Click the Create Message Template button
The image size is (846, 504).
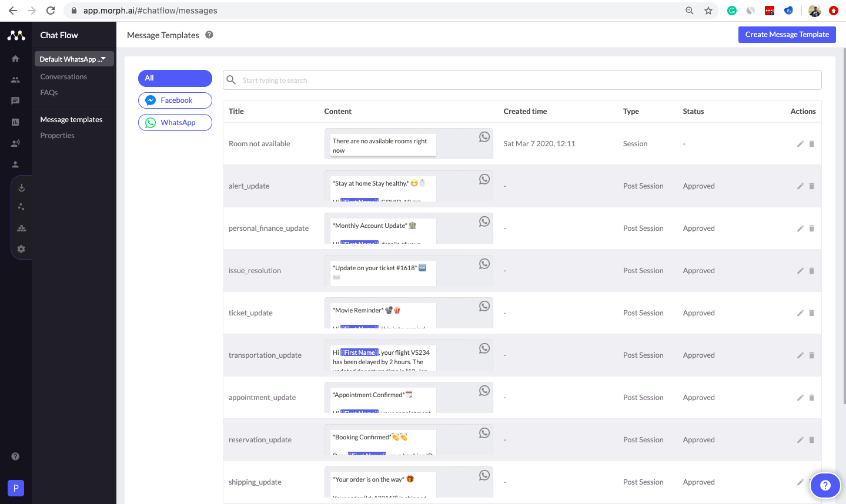[x=787, y=34]
